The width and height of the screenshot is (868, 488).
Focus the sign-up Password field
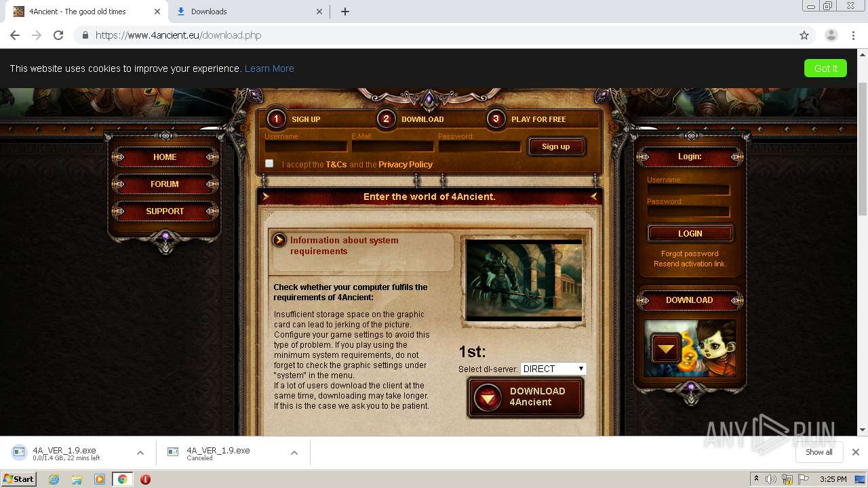(479, 146)
